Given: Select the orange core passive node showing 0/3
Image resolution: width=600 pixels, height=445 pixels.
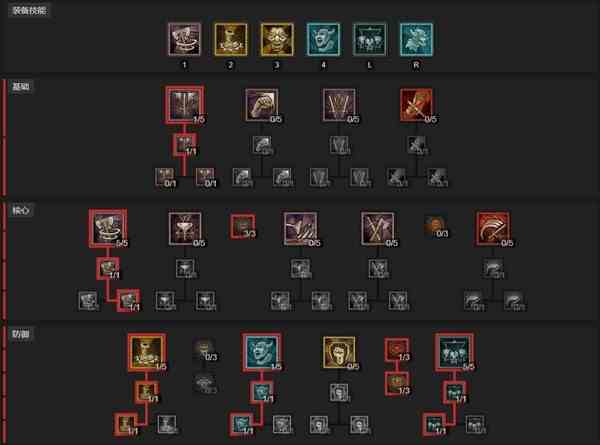Looking at the screenshot, I should point(435,227).
